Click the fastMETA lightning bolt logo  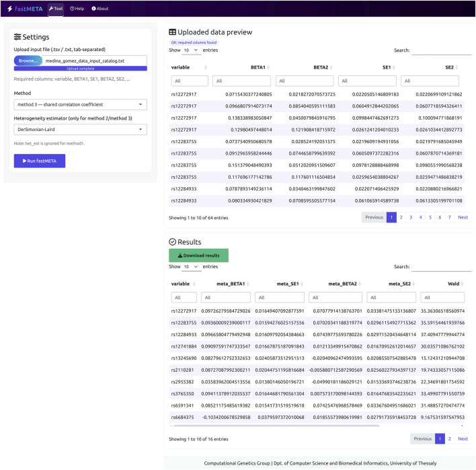pyautogui.click(x=9, y=9)
